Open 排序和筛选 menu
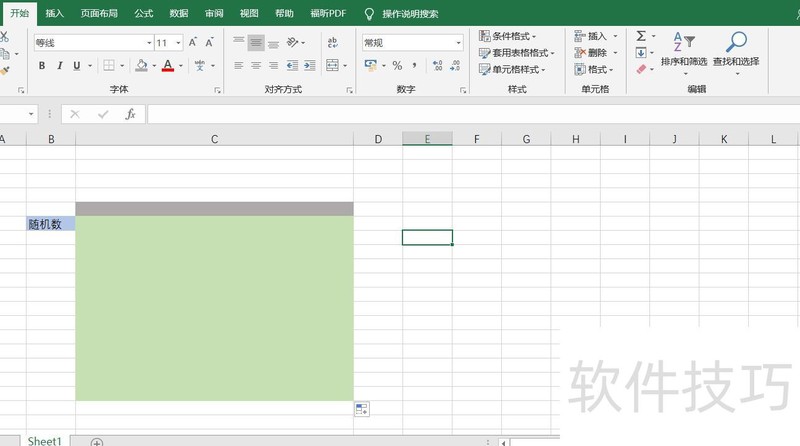Viewport: 800px width, 446px height. pyautogui.click(x=684, y=53)
